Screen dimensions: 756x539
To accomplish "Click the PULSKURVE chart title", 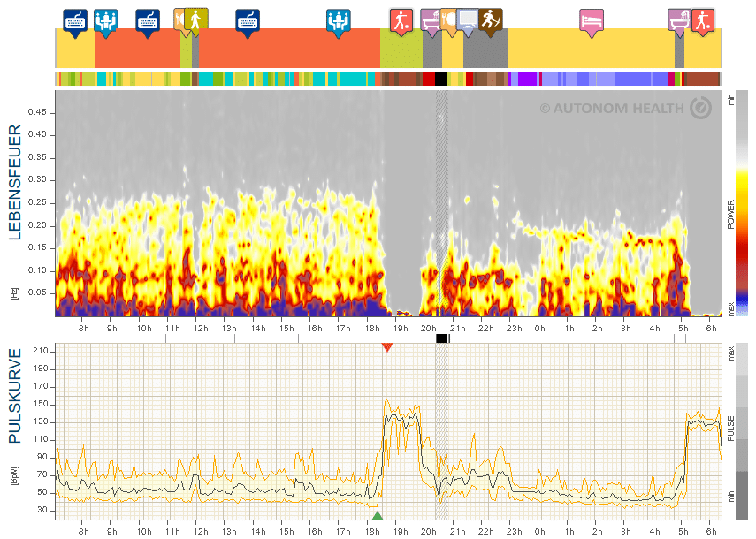I will tap(14, 396).
